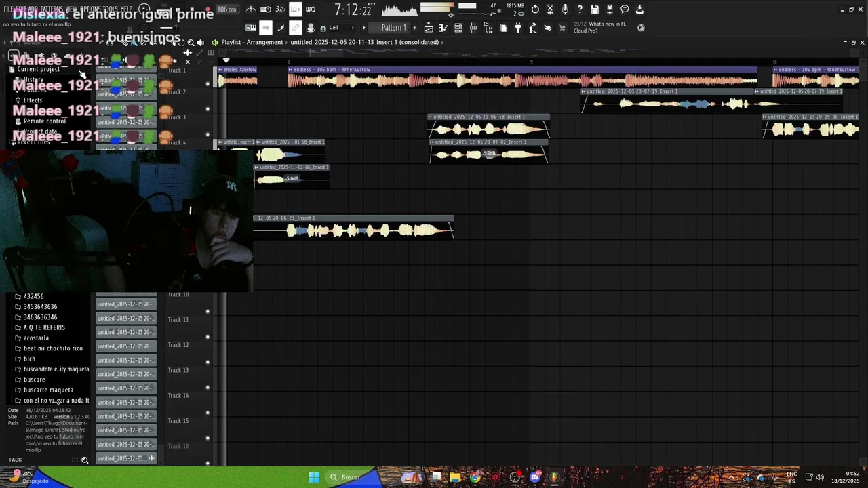Viewport: 868px width, 488px height.
Task: Click the untitled Insert 1 (consolidated) breadcrumb
Action: point(365,42)
